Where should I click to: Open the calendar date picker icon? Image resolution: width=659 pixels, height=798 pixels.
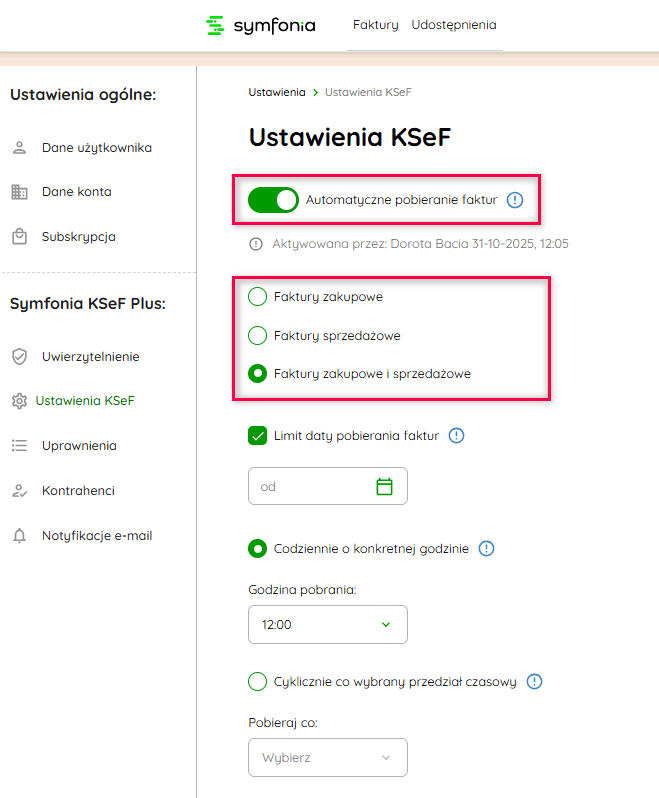(384, 486)
